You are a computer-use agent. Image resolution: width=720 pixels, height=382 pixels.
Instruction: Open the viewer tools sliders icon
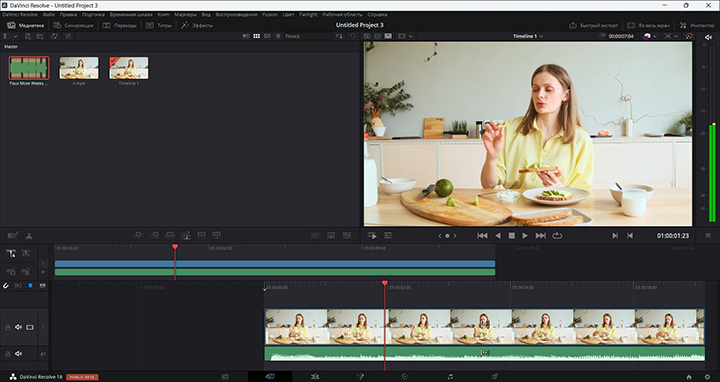(x=388, y=236)
